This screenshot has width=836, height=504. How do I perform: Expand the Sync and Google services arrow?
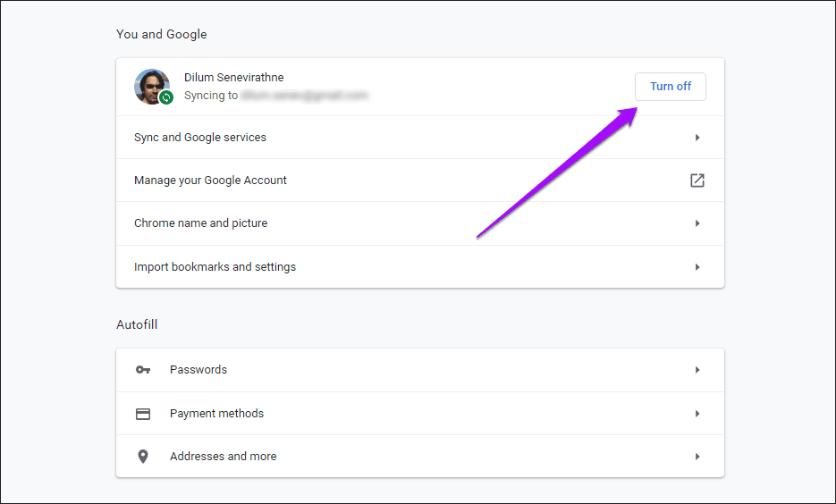[x=697, y=138]
